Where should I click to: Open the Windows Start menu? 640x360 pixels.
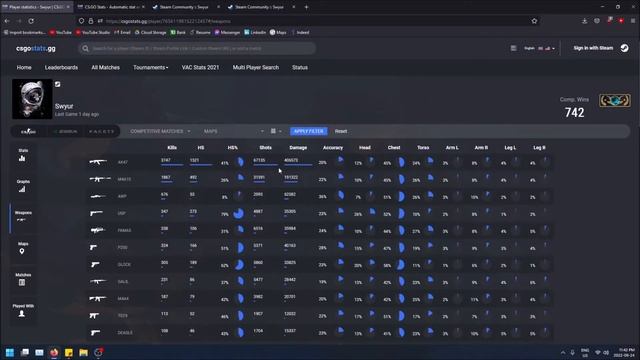[10, 352]
